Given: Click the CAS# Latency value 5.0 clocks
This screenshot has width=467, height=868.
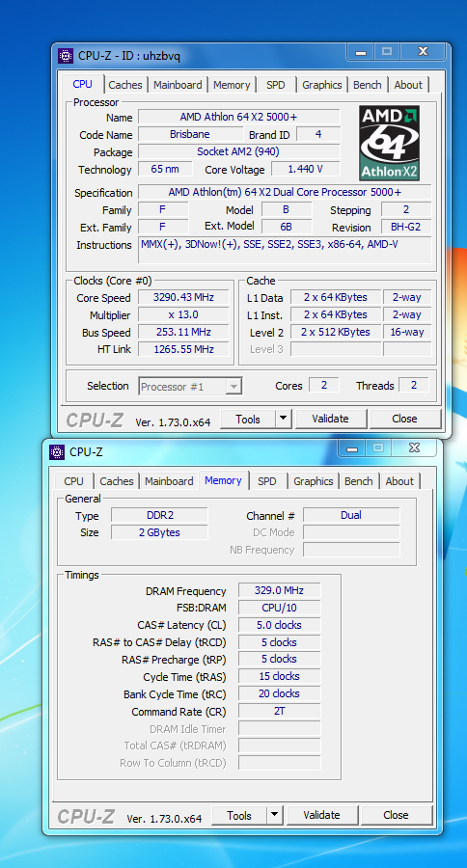Looking at the screenshot, I should 279,625.
